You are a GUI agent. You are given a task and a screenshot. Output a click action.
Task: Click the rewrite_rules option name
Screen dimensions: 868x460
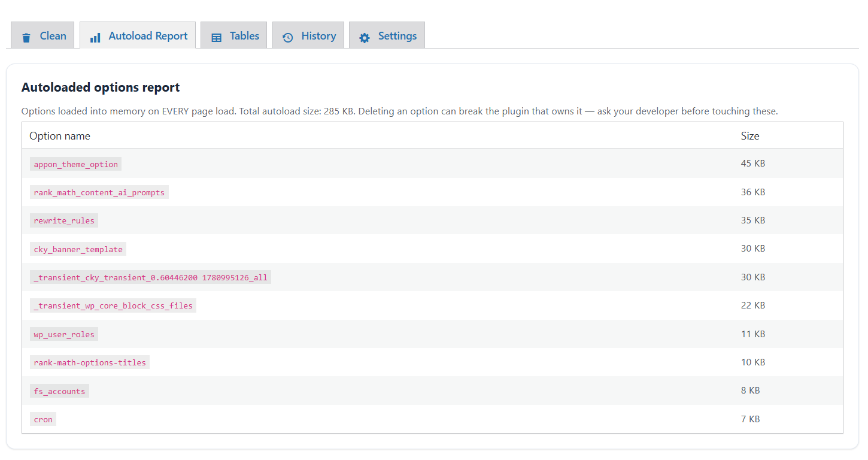pyautogui.click(x=64, y=220)
